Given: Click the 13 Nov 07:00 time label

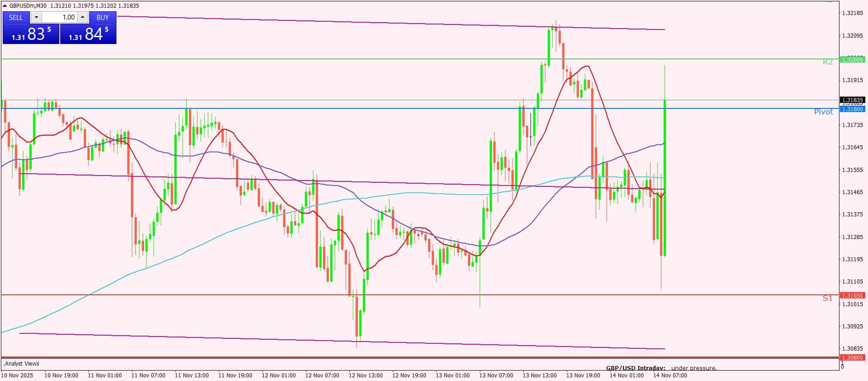Looking at the screenshot, I should (x=496, y=376).
